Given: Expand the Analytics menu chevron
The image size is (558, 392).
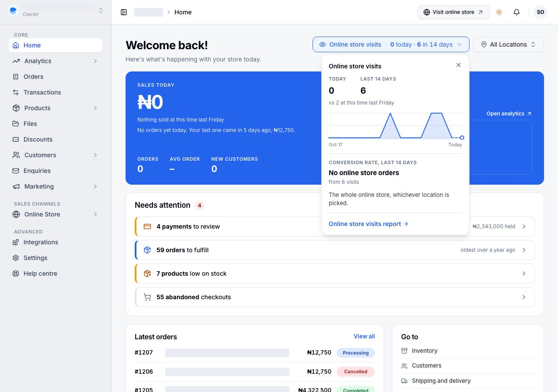Looking at the screenshot, I should 95,61.
